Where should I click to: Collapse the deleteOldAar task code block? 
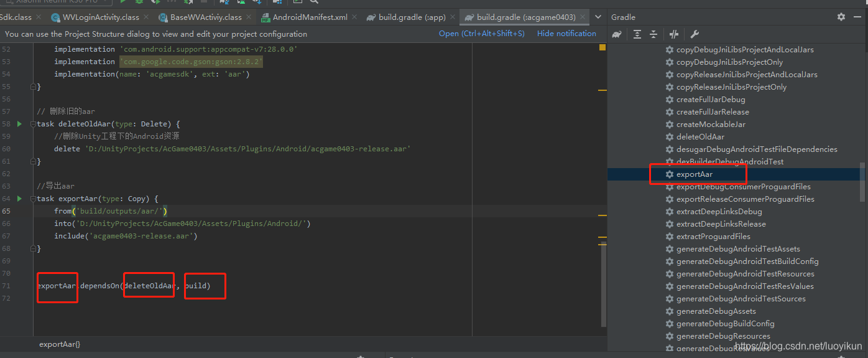click(33, 124)
